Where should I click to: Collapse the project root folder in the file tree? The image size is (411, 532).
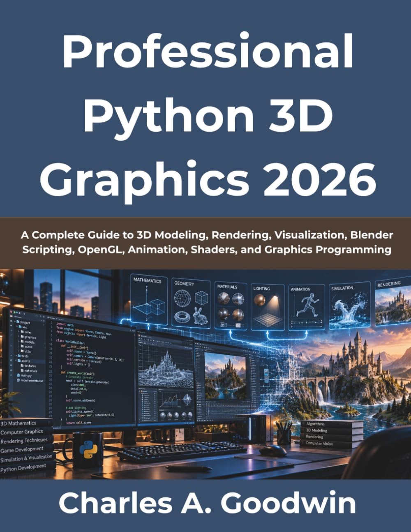[x=23, y=323]
